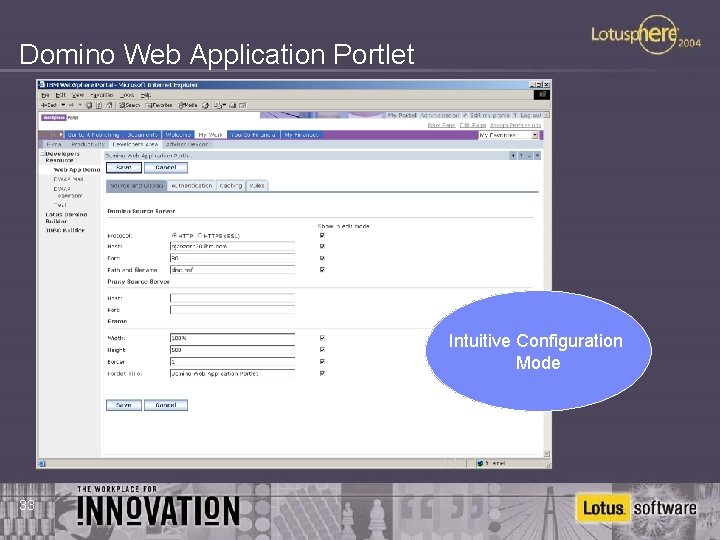Click the Log out link
This screenshot has width=720, height=540.
(x=531, y=115)
